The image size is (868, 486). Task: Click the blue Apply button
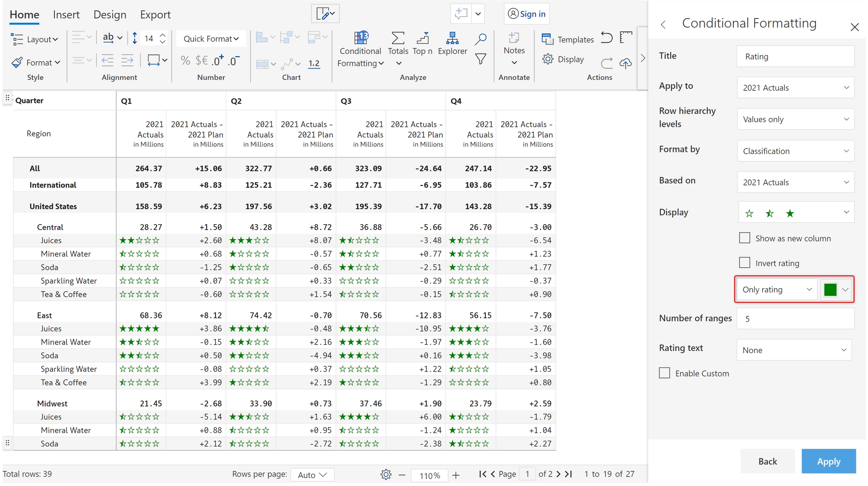coord(828,461)
